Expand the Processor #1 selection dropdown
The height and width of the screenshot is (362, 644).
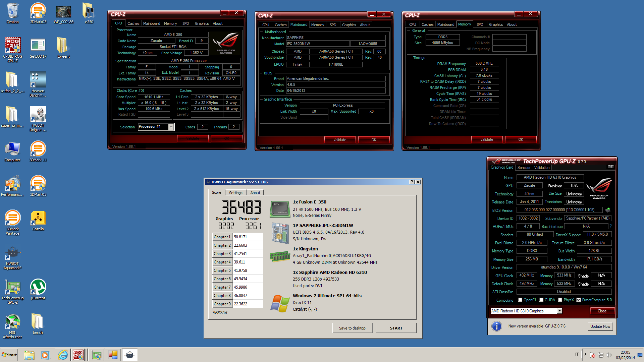tap(171, 127)
